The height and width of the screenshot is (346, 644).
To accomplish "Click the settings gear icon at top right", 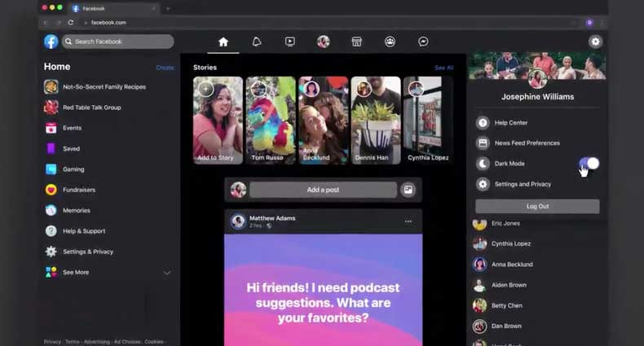I will [595, 42].
